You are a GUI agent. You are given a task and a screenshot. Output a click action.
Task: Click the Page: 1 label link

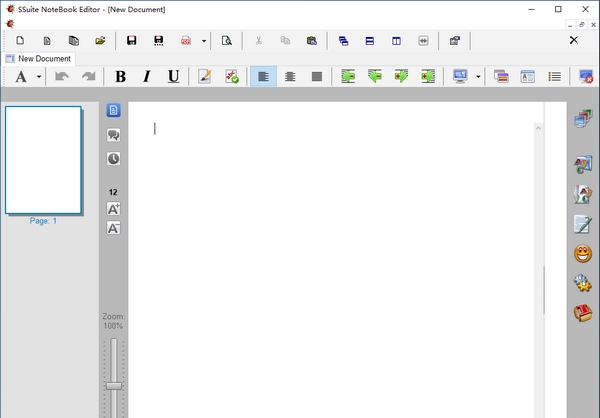43,221
